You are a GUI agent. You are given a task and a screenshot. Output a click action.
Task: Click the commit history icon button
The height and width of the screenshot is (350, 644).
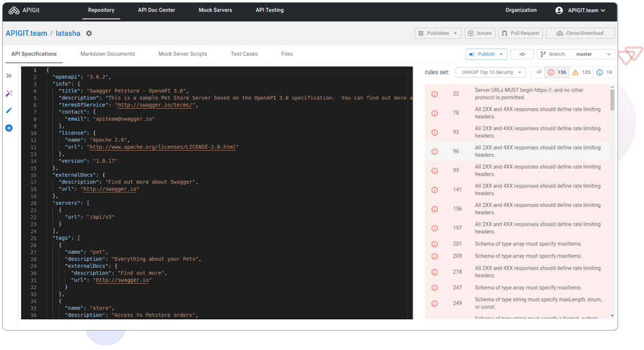point(522,54)
